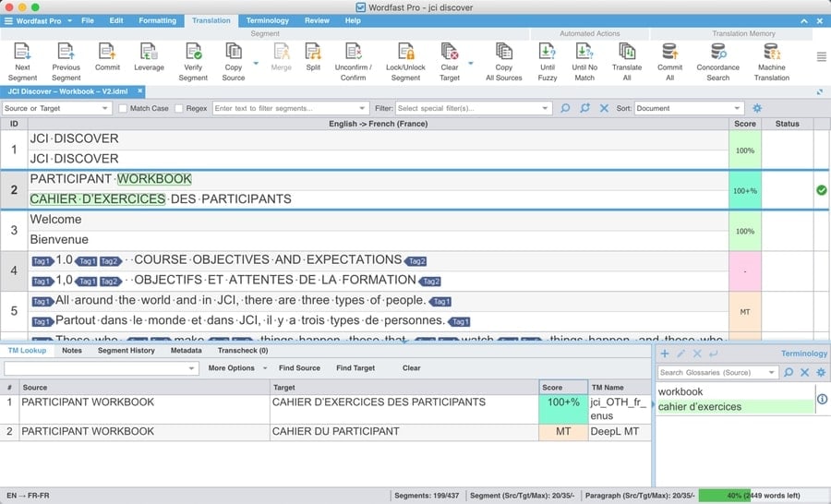This screenshot has height=504, width=831.
Task: Toggle the Match Case checkbox
Action: pos(123,108)
